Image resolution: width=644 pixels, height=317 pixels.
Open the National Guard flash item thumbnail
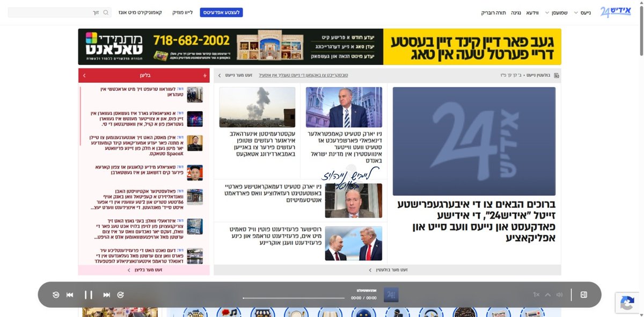tap(195, 119)
